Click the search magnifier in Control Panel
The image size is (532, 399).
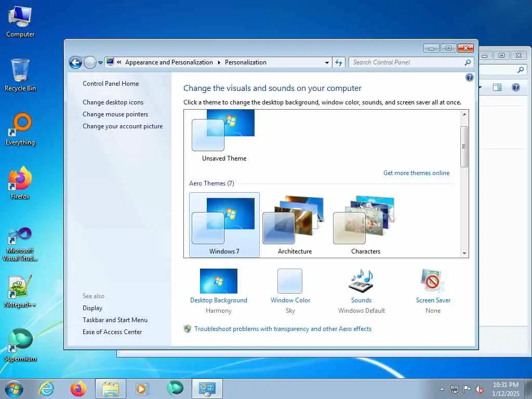coord(468,62)
